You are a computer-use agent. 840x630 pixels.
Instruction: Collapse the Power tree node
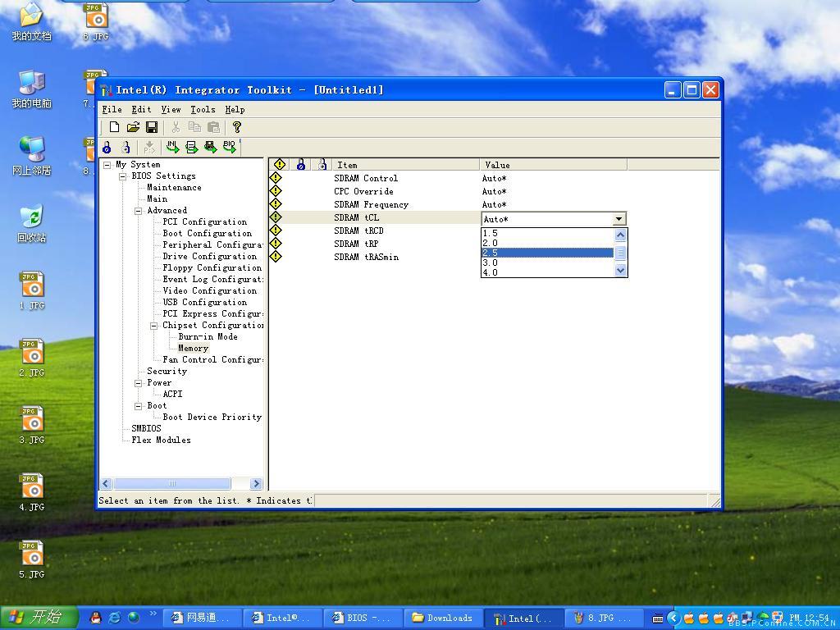(138, 383)
